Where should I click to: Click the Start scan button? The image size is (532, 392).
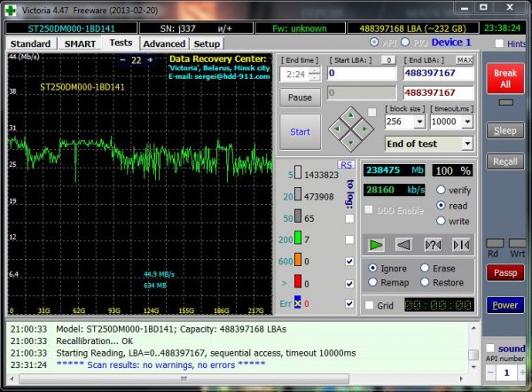click(300, 131)
